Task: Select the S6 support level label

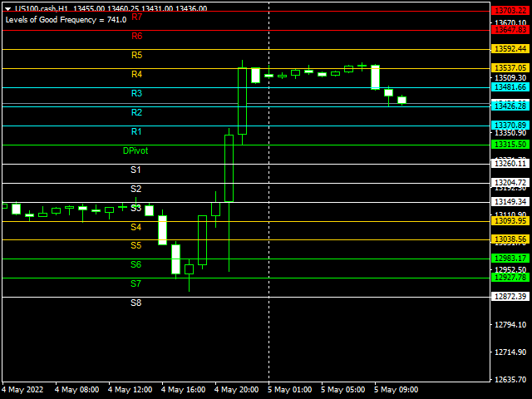Action: click(135, 264)
